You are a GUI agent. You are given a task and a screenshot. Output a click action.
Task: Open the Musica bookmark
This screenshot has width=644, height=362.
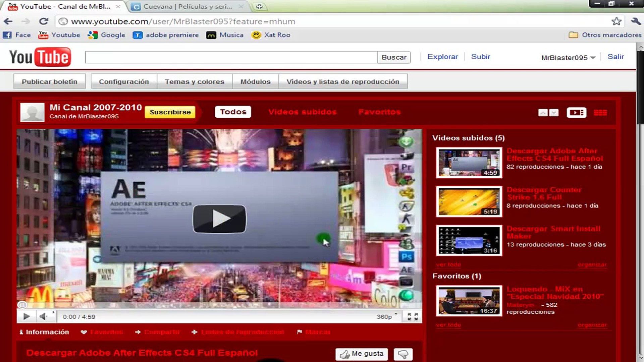click(x=225, y=35)
